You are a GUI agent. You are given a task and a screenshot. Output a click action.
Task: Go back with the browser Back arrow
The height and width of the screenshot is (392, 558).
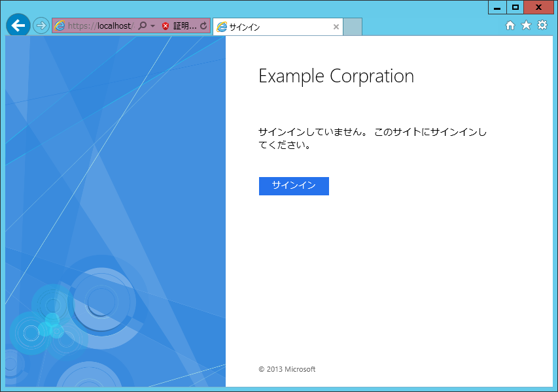point(18,25)
